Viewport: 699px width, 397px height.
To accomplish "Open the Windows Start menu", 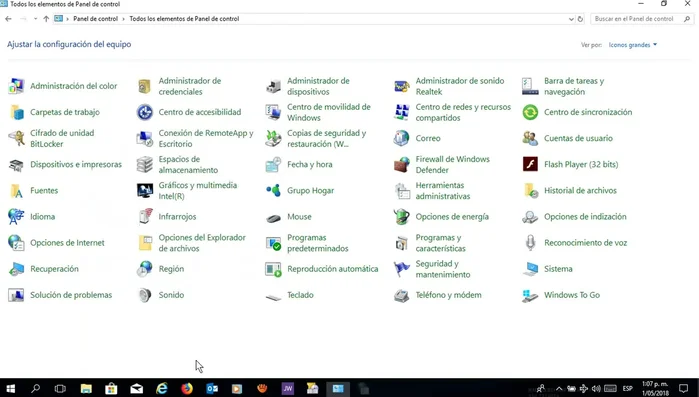I will click(x=10, y=389).
